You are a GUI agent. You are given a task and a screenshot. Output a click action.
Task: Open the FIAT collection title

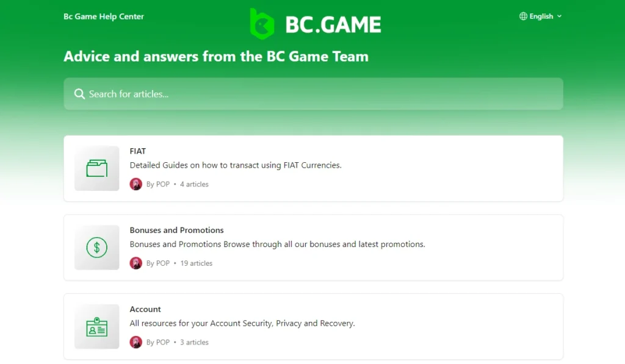coord(138,151)
